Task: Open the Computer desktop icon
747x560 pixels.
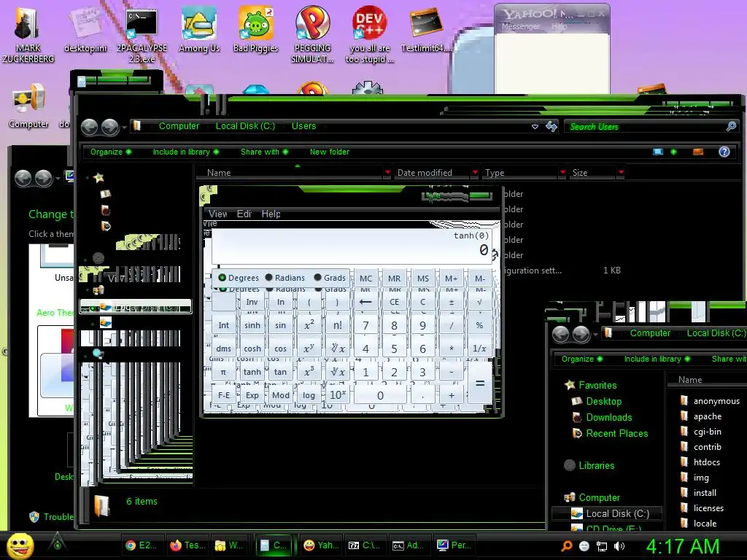Action: coord(28,106)
